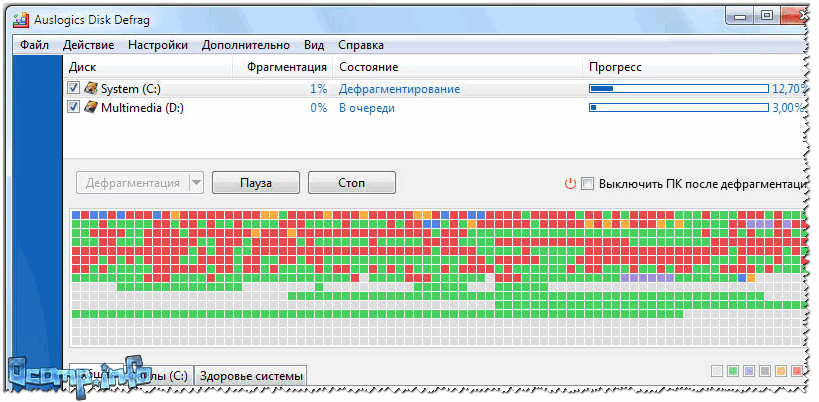Image resolution: width=819 pixels, height=402 pixels.
Task: Click the System (C:) progress bar
Action: (x=679, y=89)
